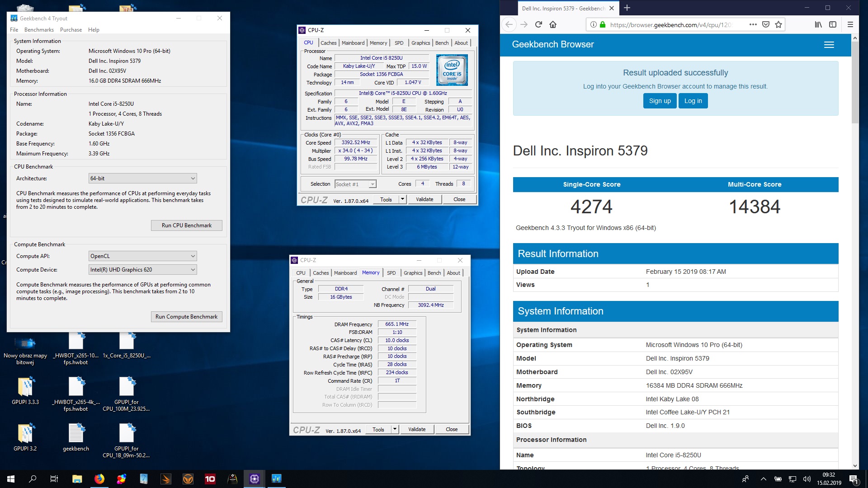Click Close button in lower CPU-Z window
868x488 pixels.
[x=452, y=429]
